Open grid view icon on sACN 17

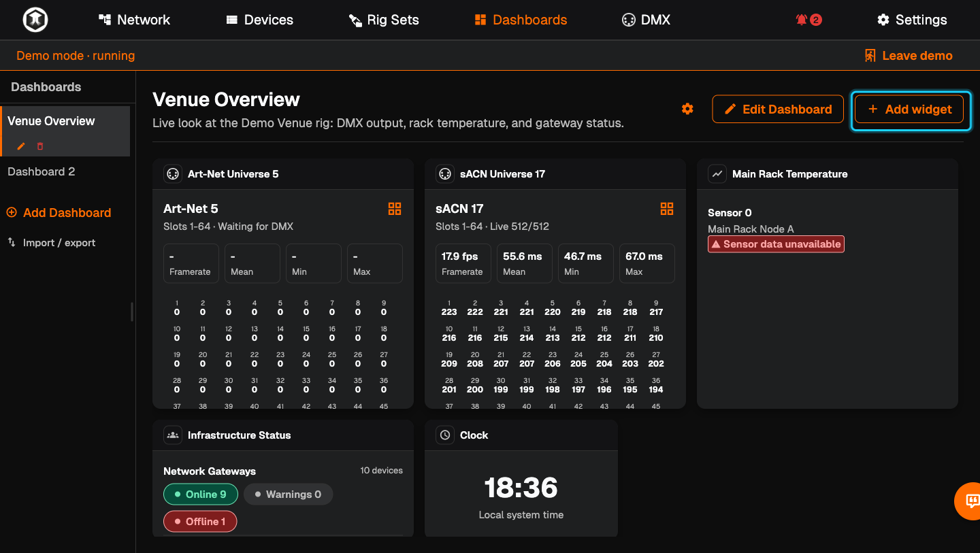click(667, 209)
